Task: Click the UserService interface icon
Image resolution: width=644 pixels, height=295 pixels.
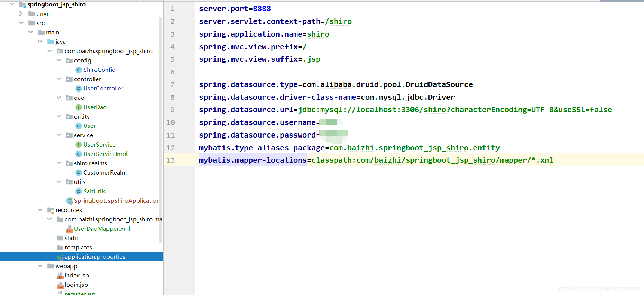Action: (79, 145)
